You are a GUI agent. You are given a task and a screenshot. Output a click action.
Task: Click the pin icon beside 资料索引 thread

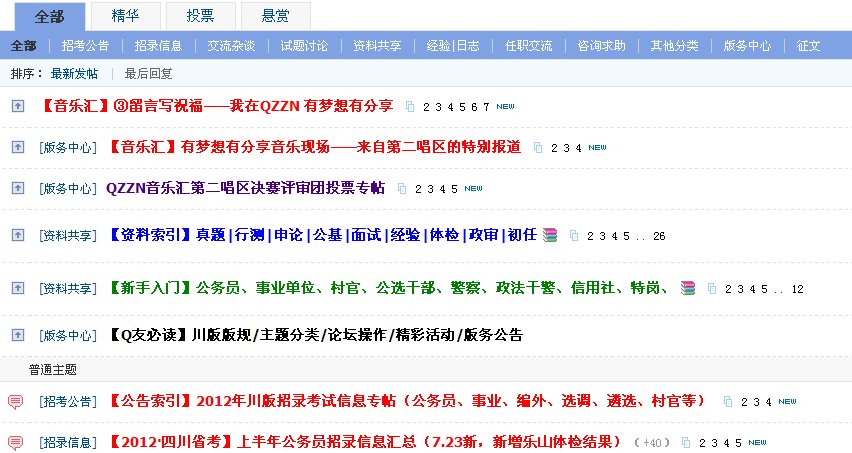click(x=18, y=235)
